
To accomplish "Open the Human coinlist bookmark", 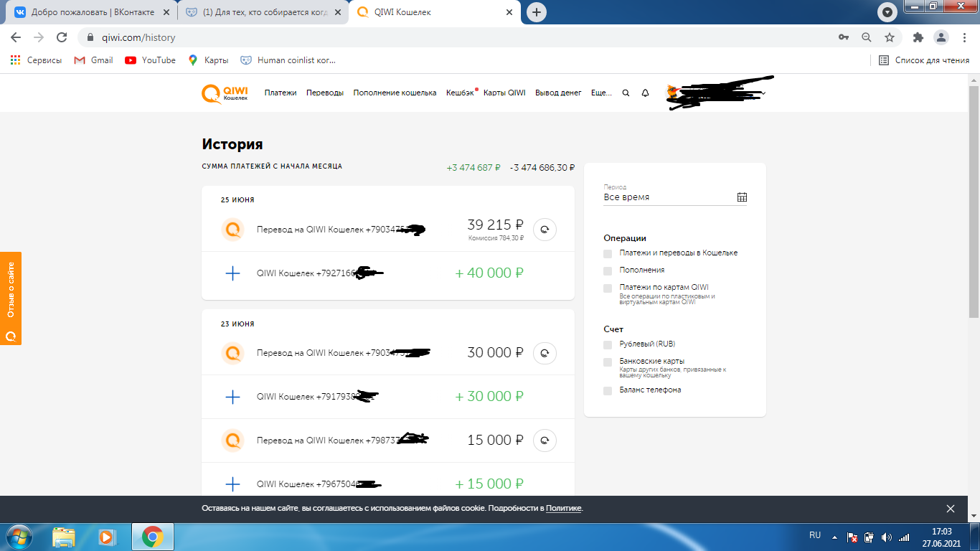I will click(x=288, y=60).
